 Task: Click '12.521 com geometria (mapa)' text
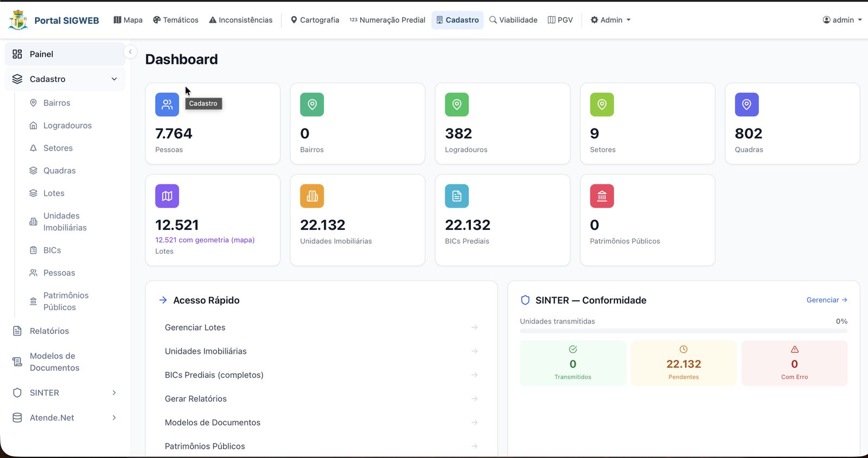pos(205,240)
